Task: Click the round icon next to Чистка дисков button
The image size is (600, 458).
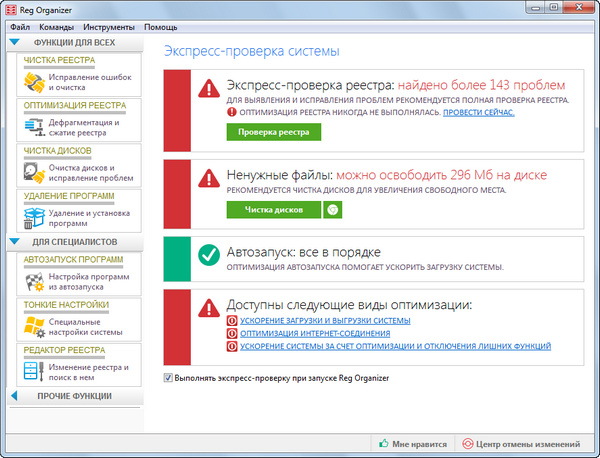Action: tap(332, 210)
